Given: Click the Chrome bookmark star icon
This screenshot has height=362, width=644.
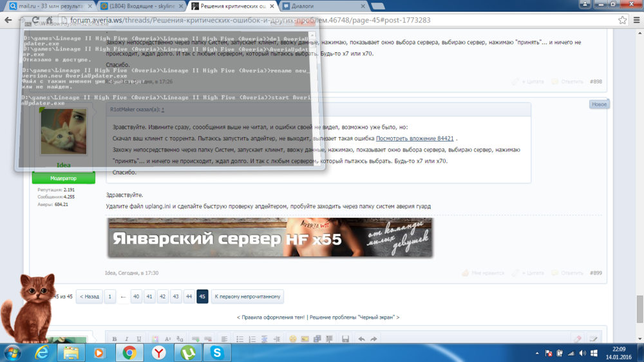Looking at the screenshot, I should 622,20.
